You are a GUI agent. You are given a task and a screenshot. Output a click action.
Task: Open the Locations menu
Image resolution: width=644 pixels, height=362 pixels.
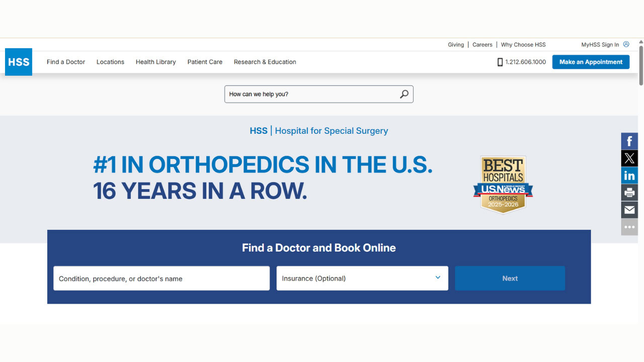point(110,62)
